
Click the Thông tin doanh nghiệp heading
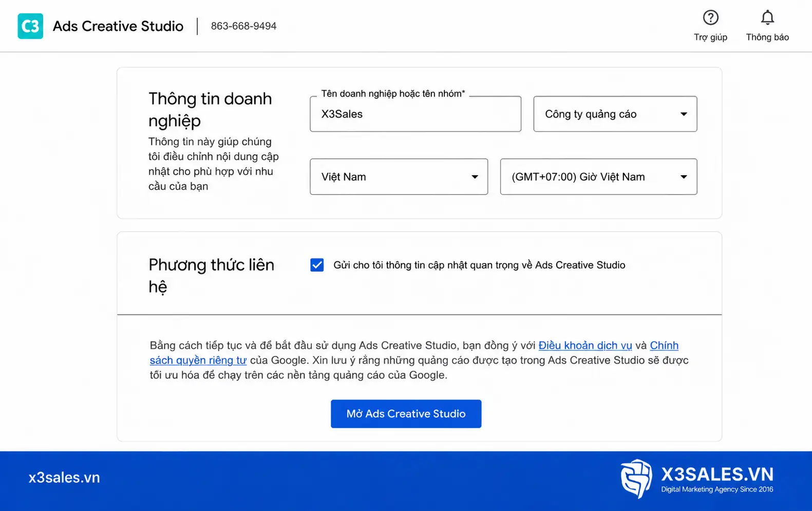click(210, 109)
